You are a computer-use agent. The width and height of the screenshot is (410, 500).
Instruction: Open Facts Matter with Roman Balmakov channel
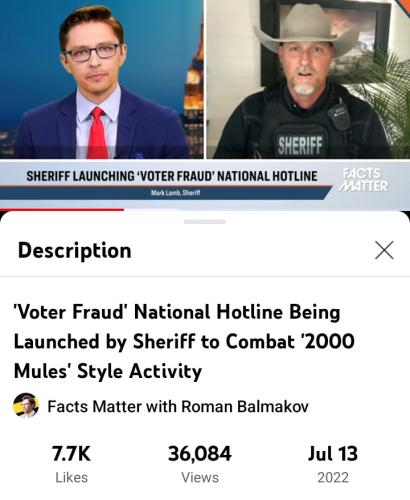pos(178,406)
